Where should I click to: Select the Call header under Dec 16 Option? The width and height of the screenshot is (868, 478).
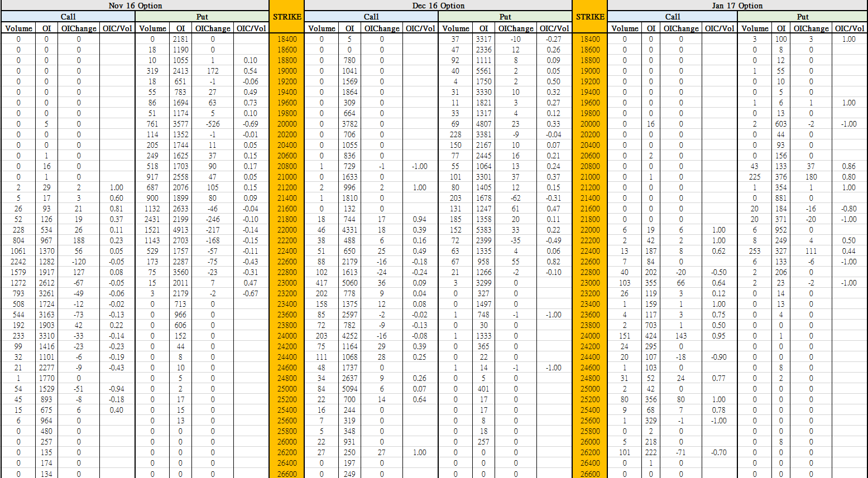pyautogui.click(x=371, y=17)
